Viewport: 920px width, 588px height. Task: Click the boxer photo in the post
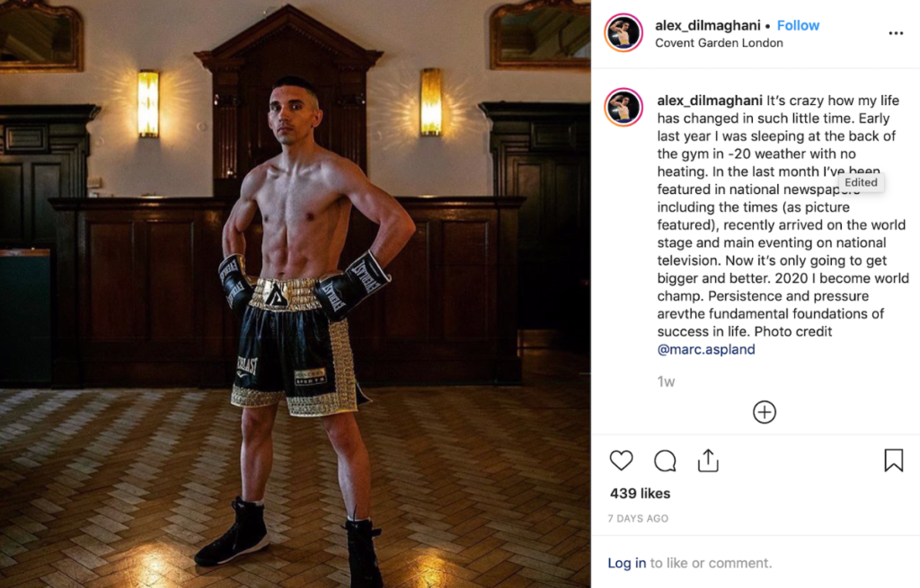[x=295, y=294]
